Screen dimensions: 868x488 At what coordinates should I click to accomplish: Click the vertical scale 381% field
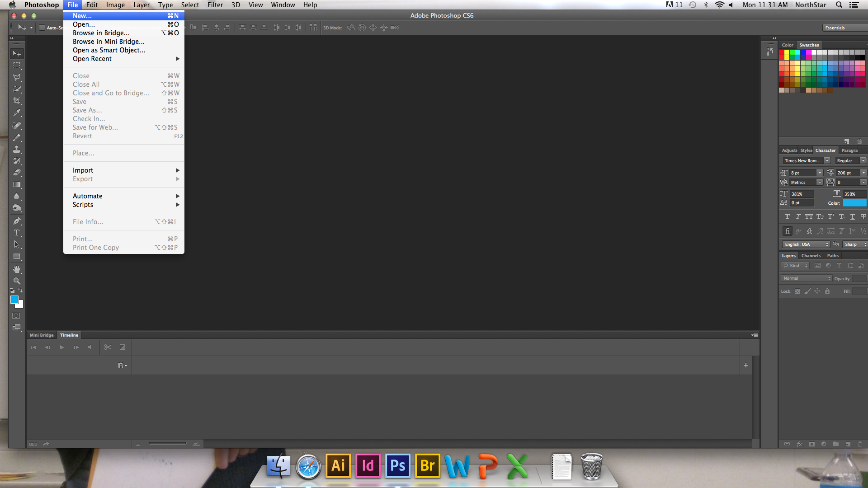tap(802, 194)
